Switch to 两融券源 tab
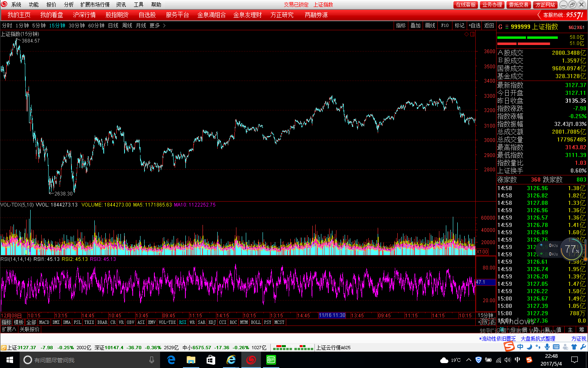The image size is (588, 368). tap(316, 15)
